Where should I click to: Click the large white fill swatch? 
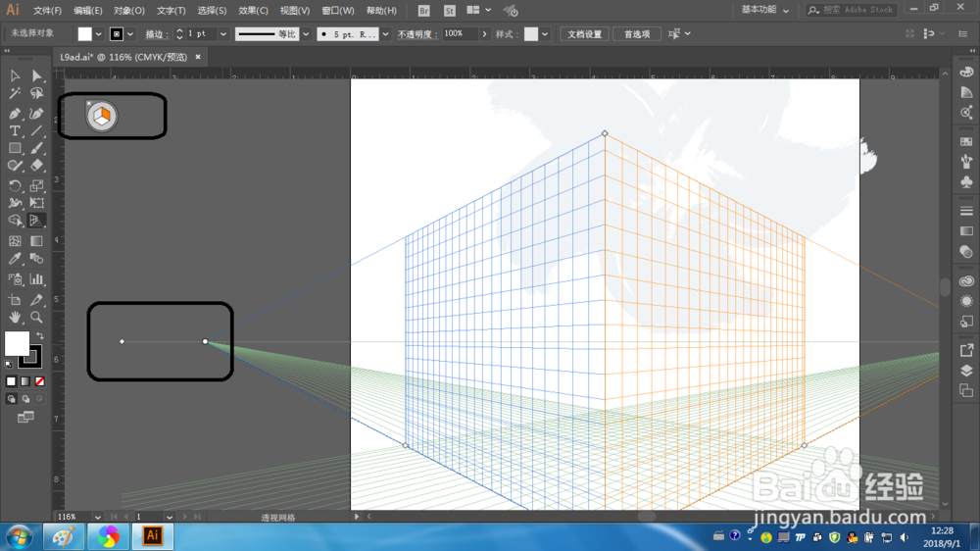[17, 343]
